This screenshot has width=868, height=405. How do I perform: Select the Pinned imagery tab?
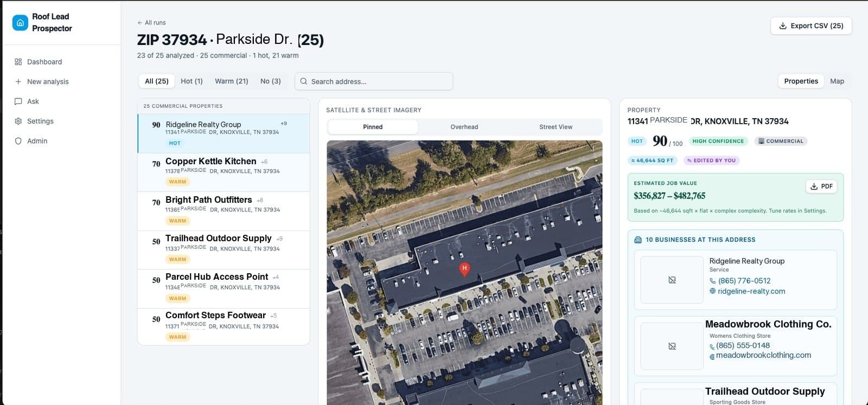click(373, 127)
